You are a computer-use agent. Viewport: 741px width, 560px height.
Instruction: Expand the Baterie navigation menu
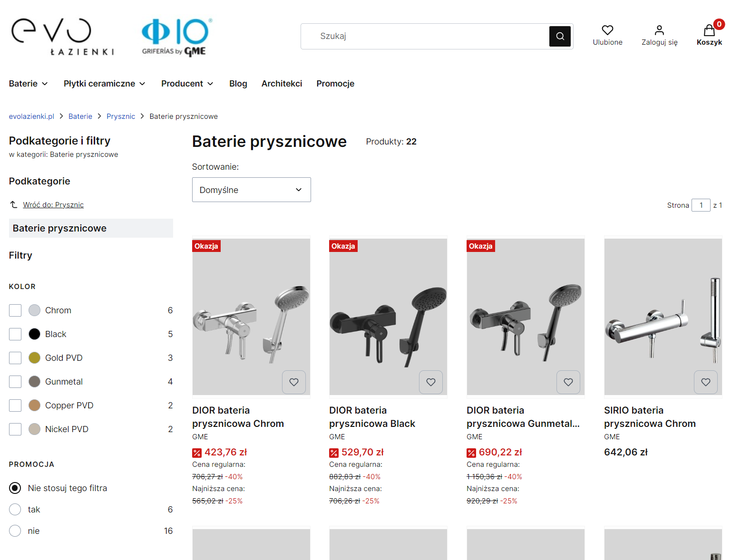(x=28, y=83)
